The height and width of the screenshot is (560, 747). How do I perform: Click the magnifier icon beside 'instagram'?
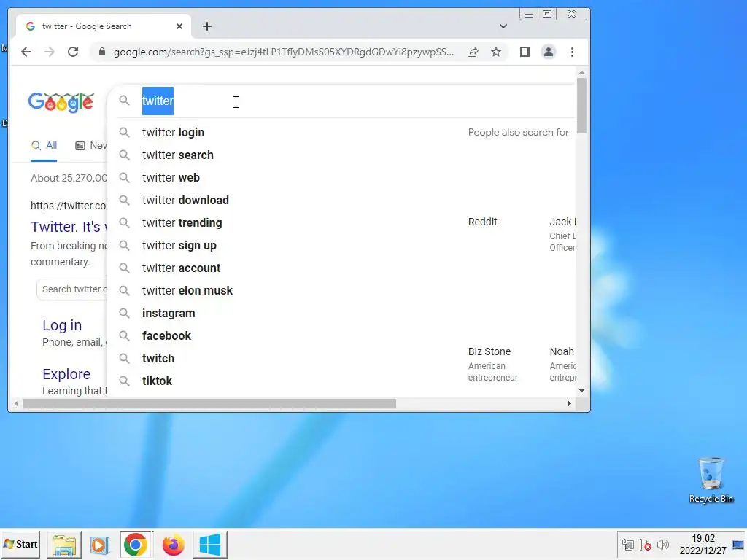tap(124, 314)
